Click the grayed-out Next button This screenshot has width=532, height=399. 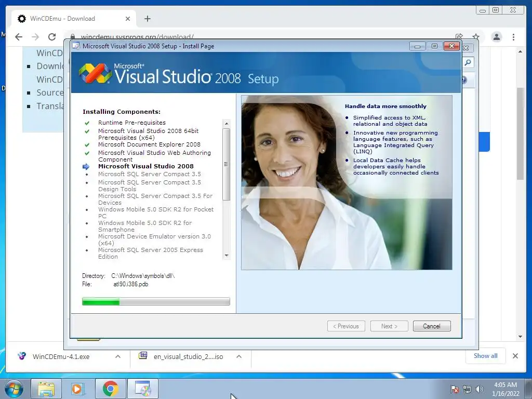coord(389,326)
